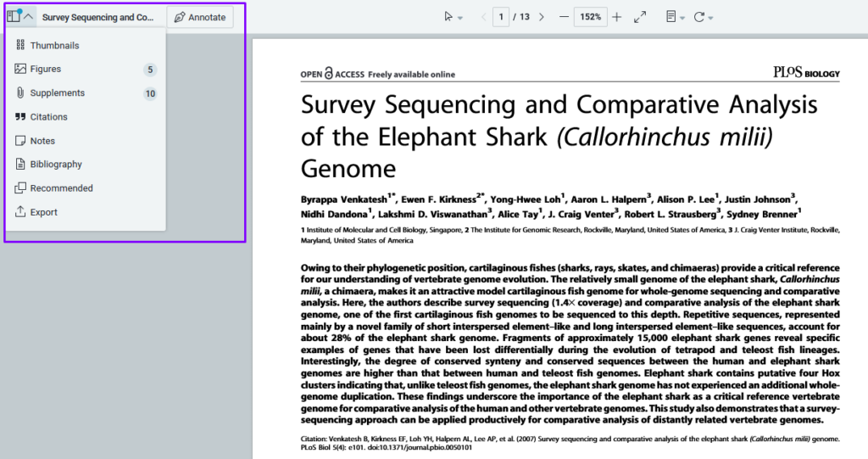Show Citations from the menu
This screenshot has height=459, width=868.
(48, 117)
